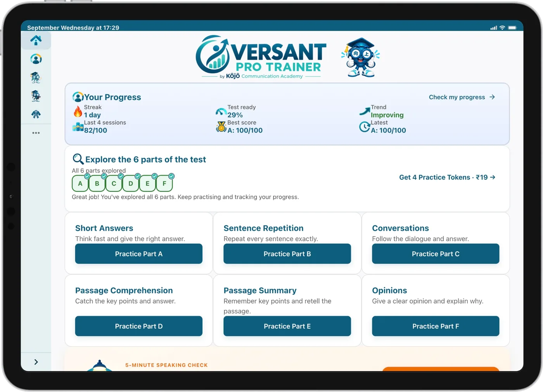Screen dimensions: 543x392
Task: Click the battery icon in status bar
Action: (x=512, y=28)
